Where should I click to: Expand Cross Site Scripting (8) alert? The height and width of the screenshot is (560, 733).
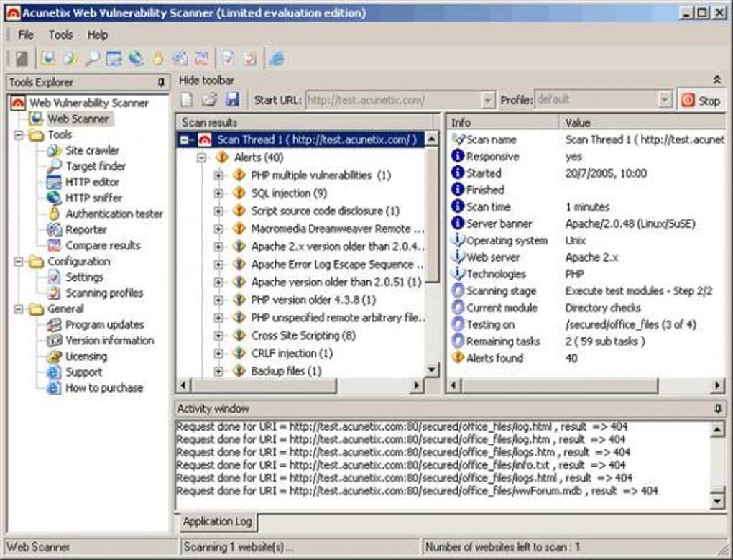pyautogui.click(x=218, y=336)
